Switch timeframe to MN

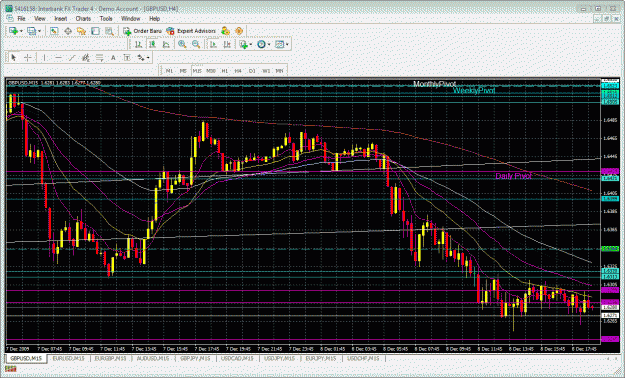pyautogui.click(x=279, y=71)
